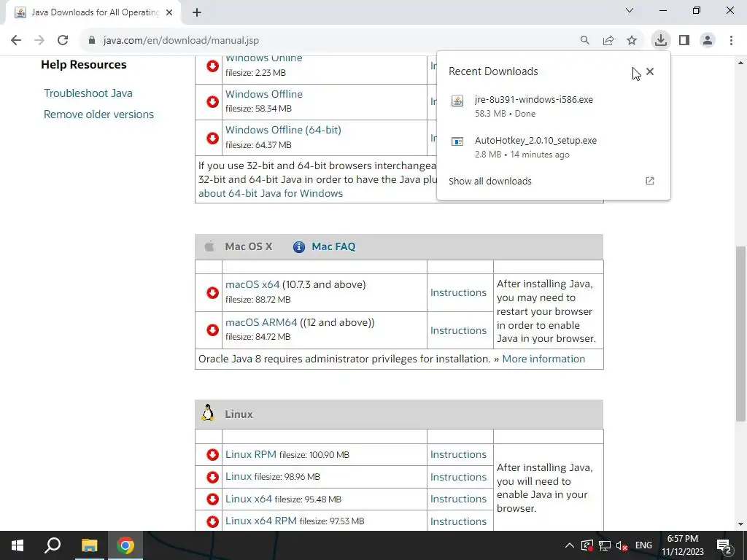Open a new browser tab
The width and height of the screenshot is (747, 560).
pyautogui.click(x=197, y=13)
